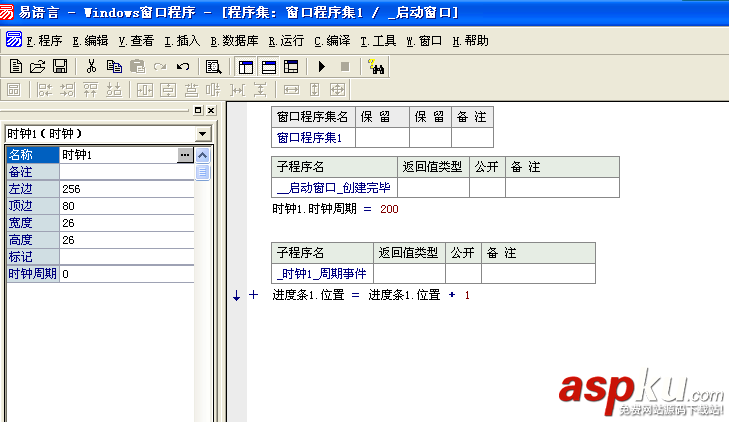Click the align bottom edges icon
This screenshot has width=729, height=422.
113,90
